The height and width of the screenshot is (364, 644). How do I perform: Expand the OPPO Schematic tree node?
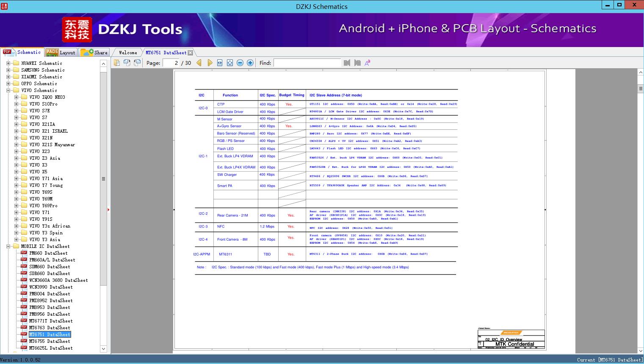[8, 83]
